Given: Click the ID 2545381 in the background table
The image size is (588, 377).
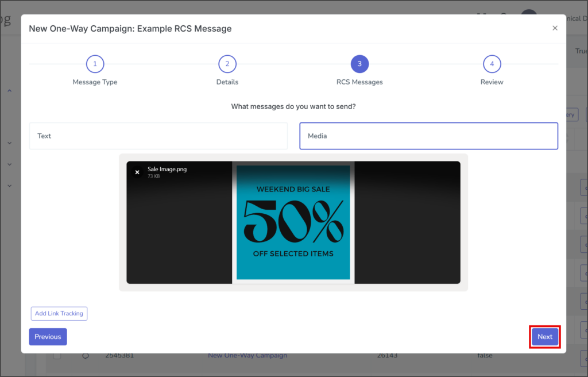Looking at the screenshot, I should tap(119, 355).
